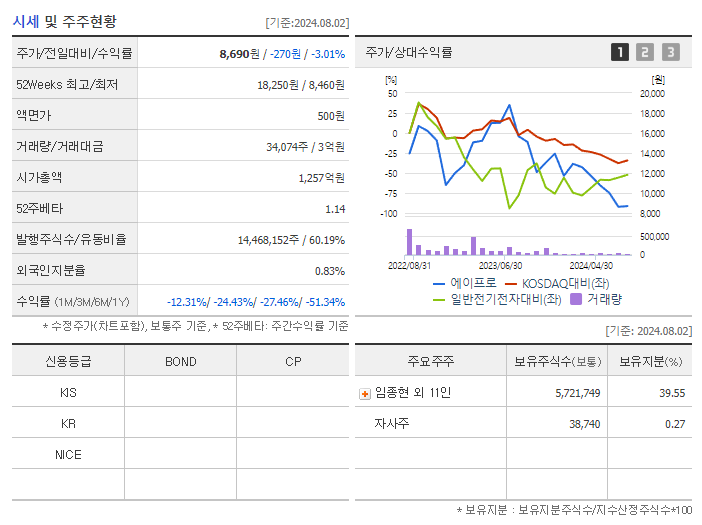
Task: Click the stock price 8,690원
Action: click(x=239, y=54)
